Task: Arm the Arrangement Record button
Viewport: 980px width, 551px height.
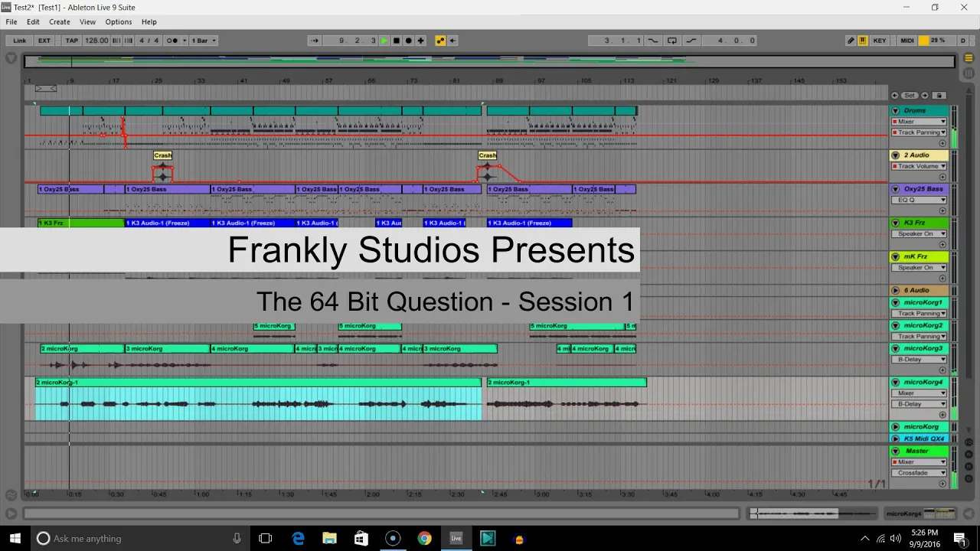Action: tap(409, 41)
